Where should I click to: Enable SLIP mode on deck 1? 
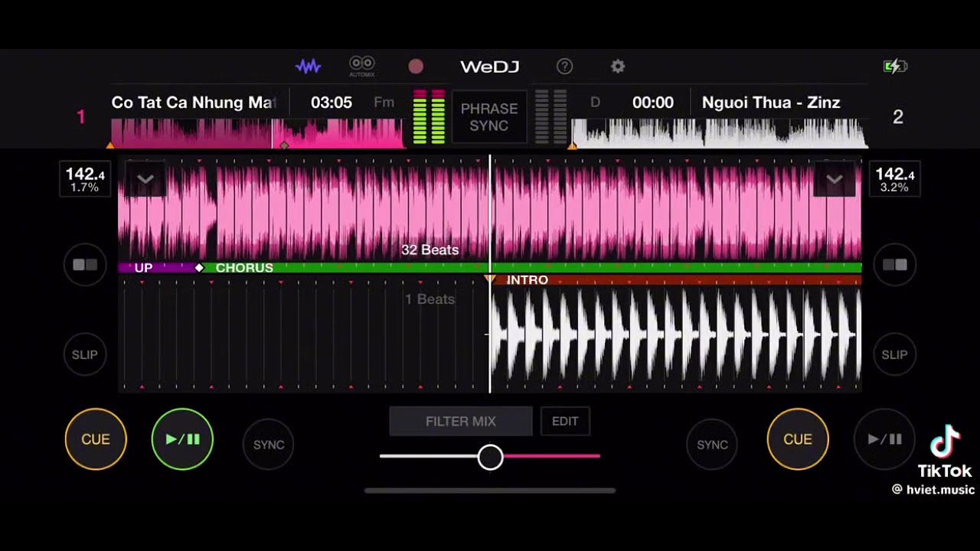pos(85,354)
